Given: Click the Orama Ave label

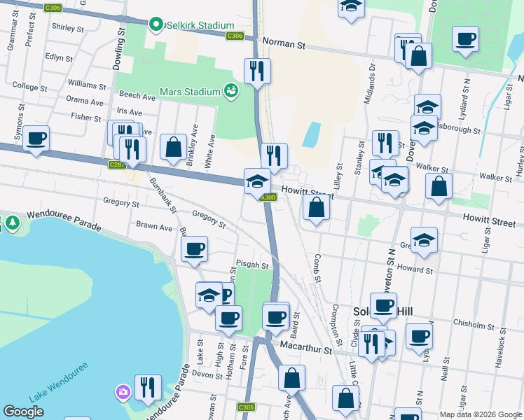Looking at the screenshot, I should (x=85, y=100).
